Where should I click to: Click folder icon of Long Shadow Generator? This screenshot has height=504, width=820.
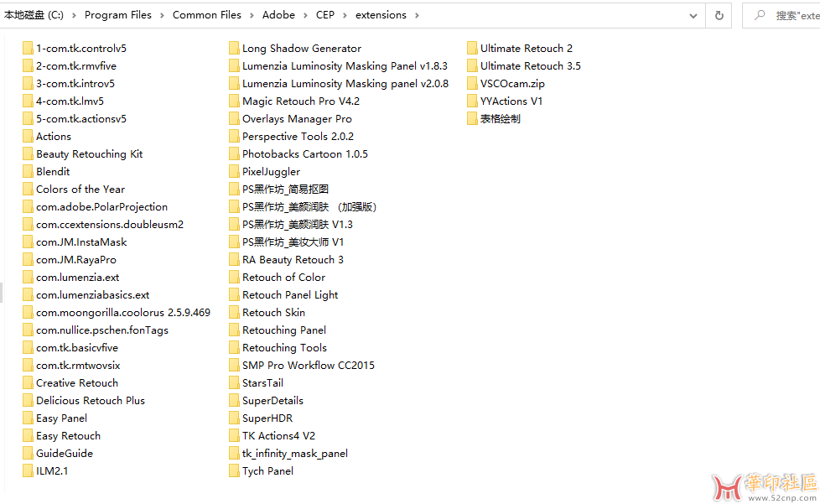coord(234,48)
